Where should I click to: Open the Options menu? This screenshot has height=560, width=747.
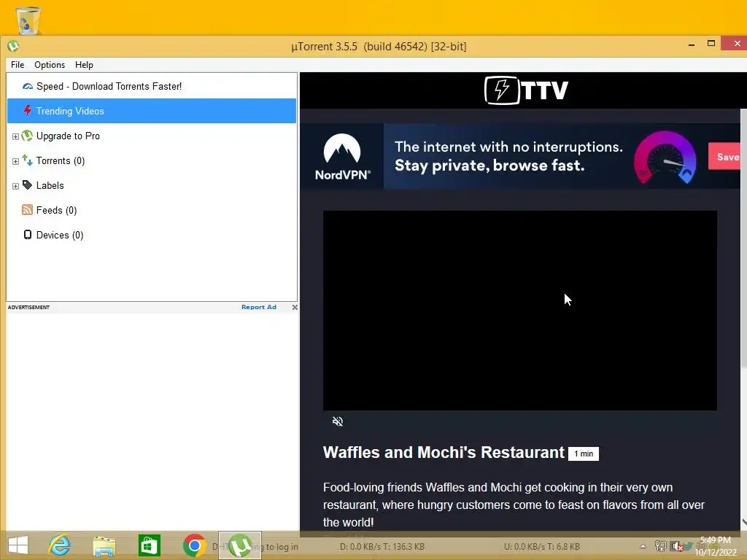point(50,65)
